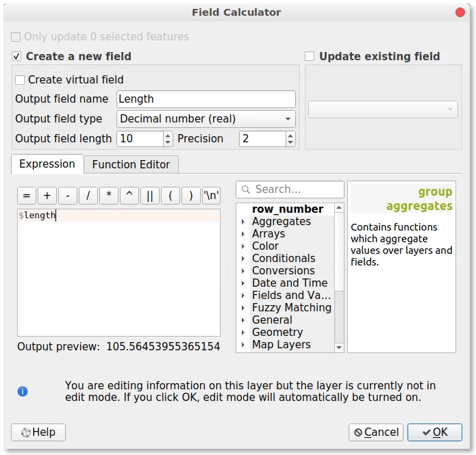
Task: Increase the Precision value
Action: point(290,135)
